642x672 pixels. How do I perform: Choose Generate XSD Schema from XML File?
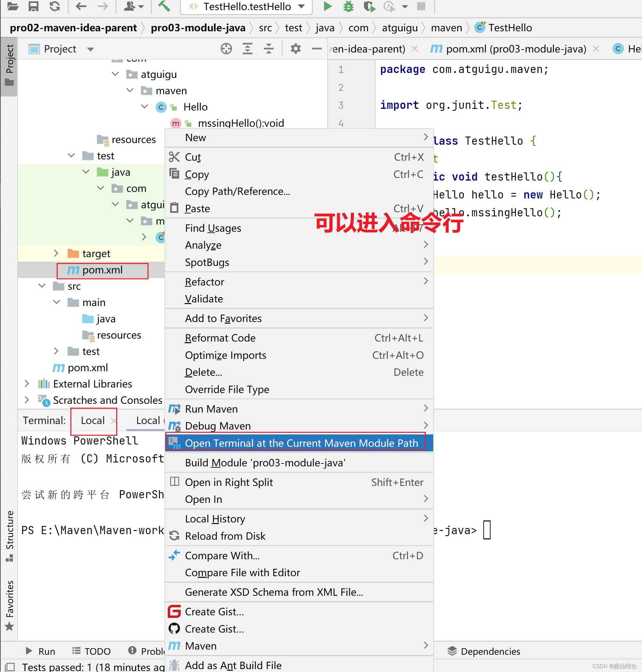[x=299, y=592]
